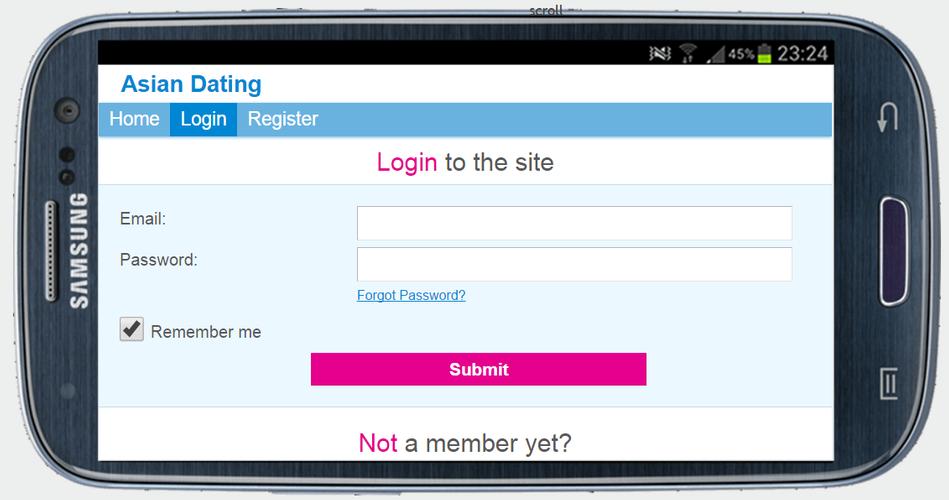Focus the Email input field
Viewport: 949px width, 500px height.
[x=574, y=223]
